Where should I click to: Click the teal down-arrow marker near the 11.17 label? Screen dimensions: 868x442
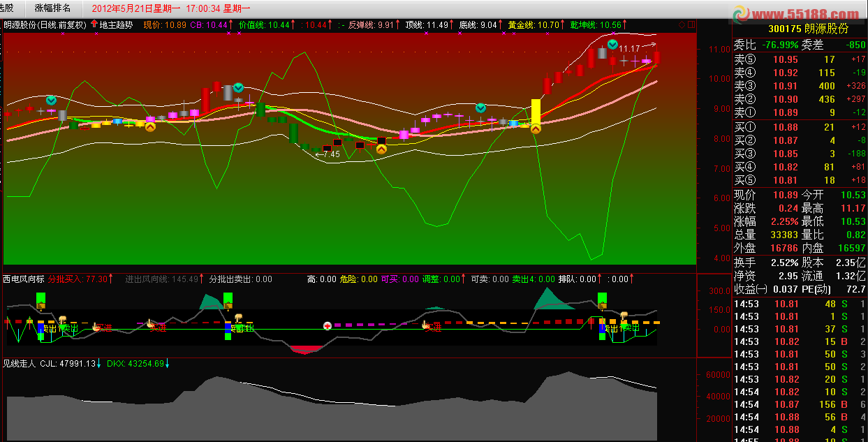612,45
